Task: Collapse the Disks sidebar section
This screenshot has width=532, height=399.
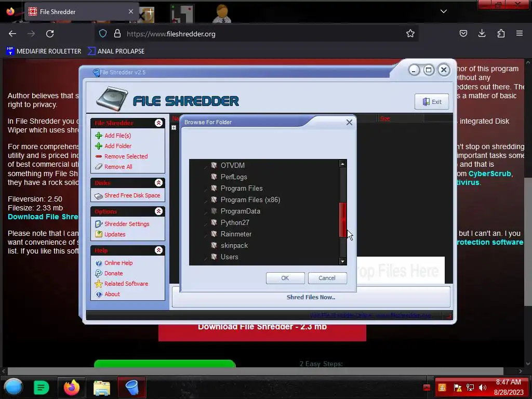Action: click(x=158, y=183)
